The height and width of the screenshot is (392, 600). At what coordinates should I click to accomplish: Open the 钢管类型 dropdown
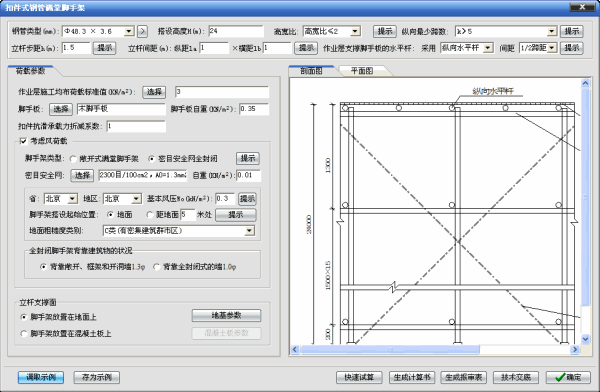[x=129, y=31]
